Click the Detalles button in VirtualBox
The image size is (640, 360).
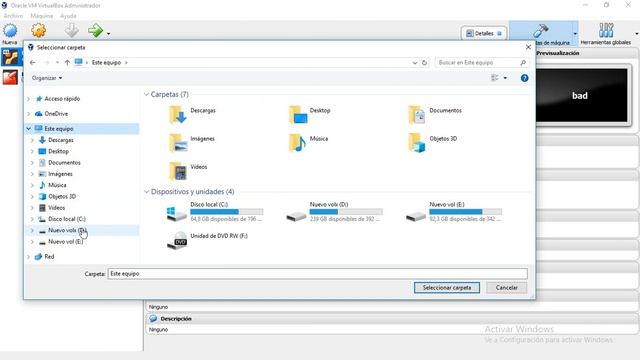point(484,33)
